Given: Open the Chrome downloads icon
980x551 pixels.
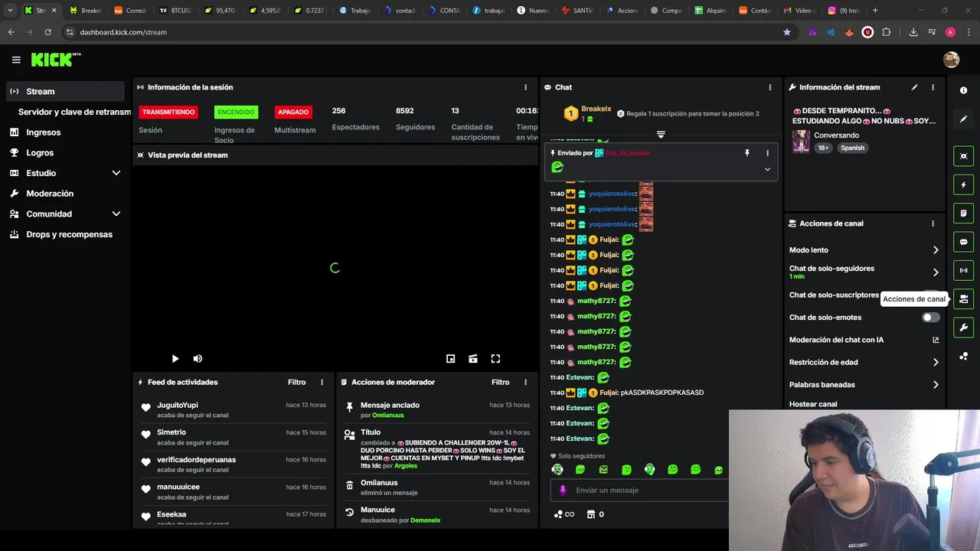Looking at the screenshot, I should pos(913,32).
